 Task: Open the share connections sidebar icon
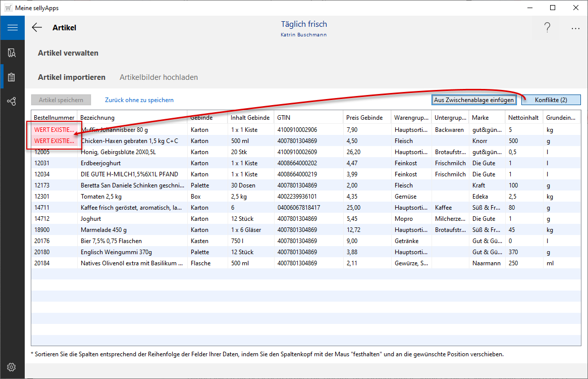tap(12, 102)
